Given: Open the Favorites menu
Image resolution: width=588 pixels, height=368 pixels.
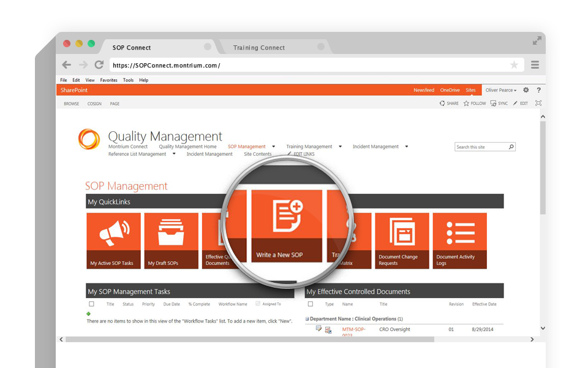Looking at the screenshot, I should coord(109,80).
